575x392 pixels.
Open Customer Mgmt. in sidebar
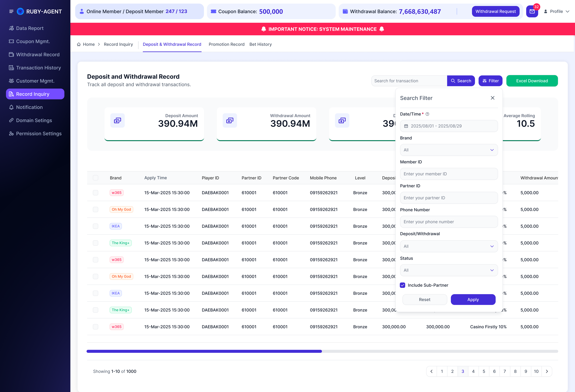click(35, 81)
